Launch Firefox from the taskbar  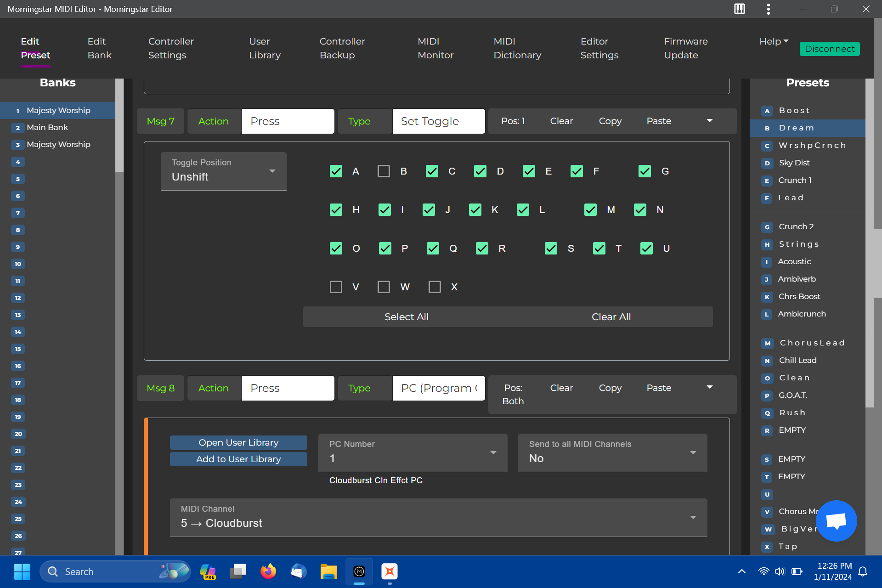point(268,571)
